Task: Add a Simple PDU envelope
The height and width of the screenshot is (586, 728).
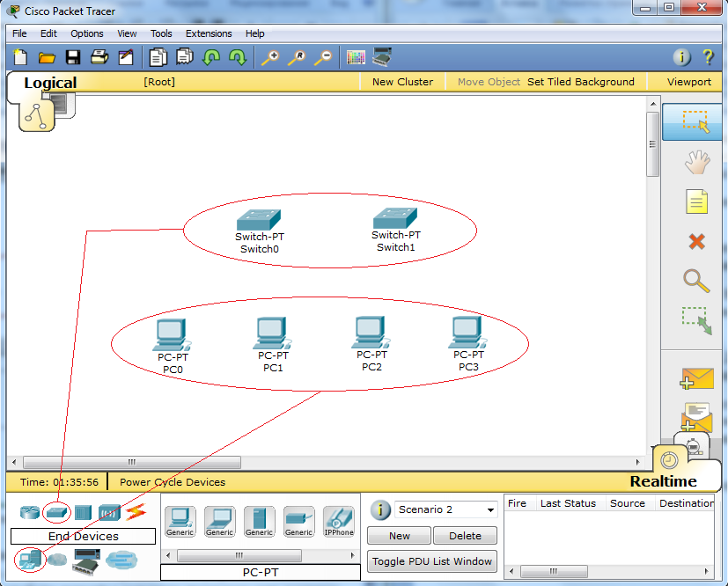Action: coord(697,378)
